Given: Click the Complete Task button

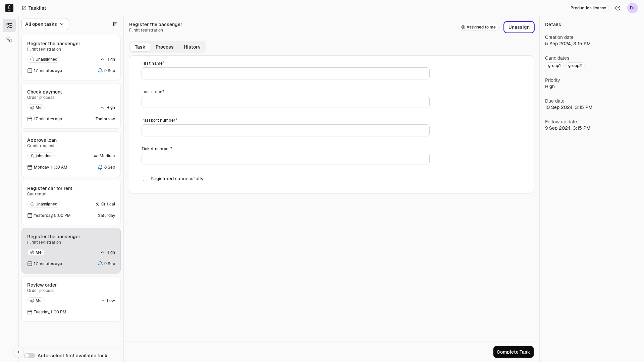Looking at the screenshot, I should click(513, 352).
